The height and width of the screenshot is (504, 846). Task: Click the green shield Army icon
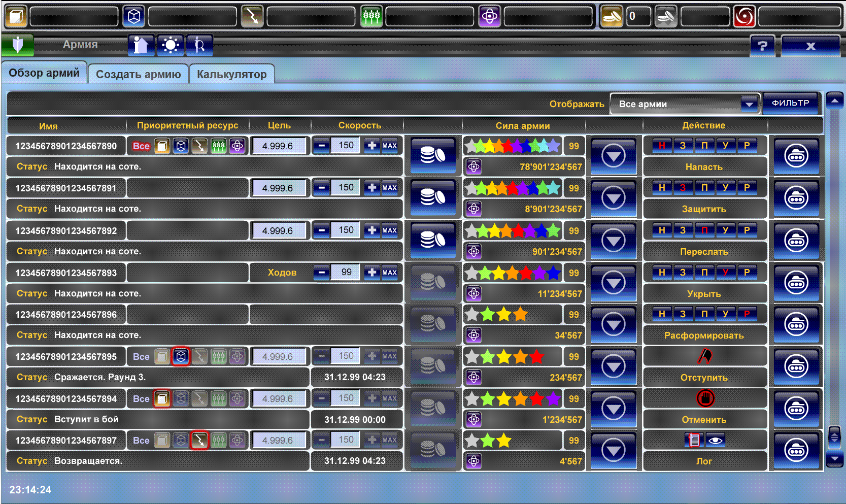18,45
